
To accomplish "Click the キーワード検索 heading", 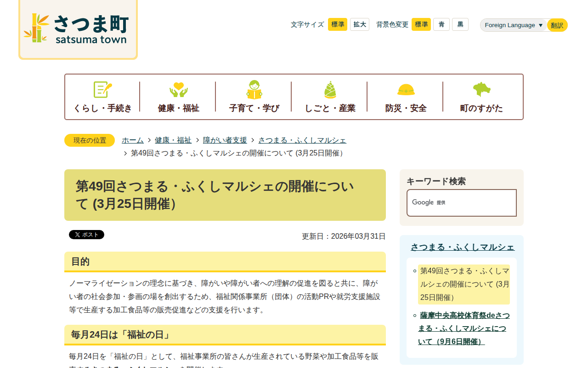I will pyautogui.click(x=436, y=181).
